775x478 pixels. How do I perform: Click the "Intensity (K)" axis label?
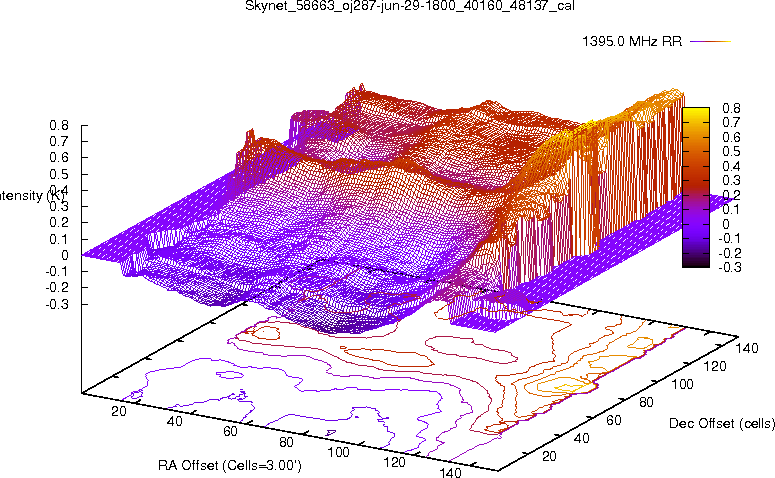tap(32, 196)
